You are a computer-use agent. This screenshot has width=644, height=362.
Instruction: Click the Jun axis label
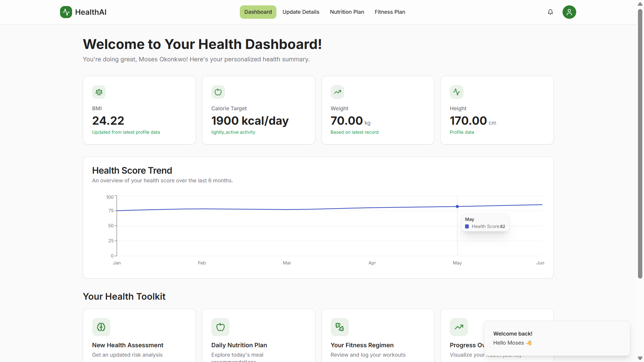[540, 263]
